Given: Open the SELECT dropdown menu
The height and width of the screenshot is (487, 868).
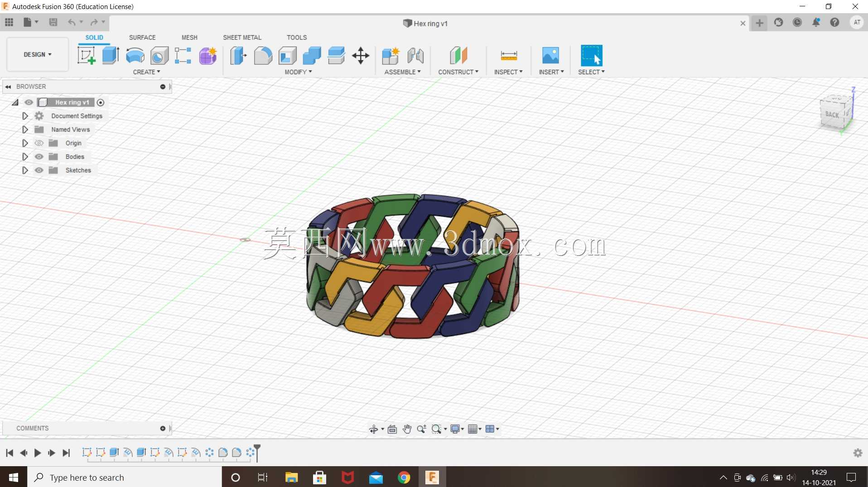Looking at the screenshot, I should [591, 72].
